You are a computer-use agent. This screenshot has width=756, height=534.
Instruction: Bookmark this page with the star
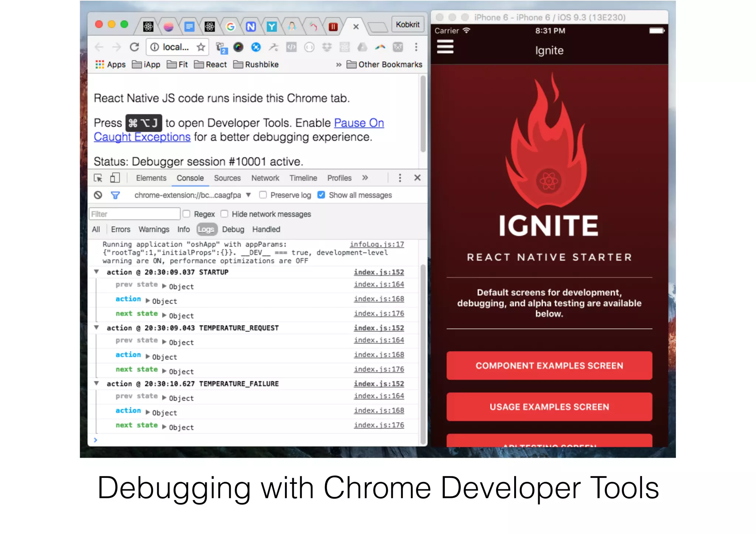pyautogui.click(x=201, y=47)
